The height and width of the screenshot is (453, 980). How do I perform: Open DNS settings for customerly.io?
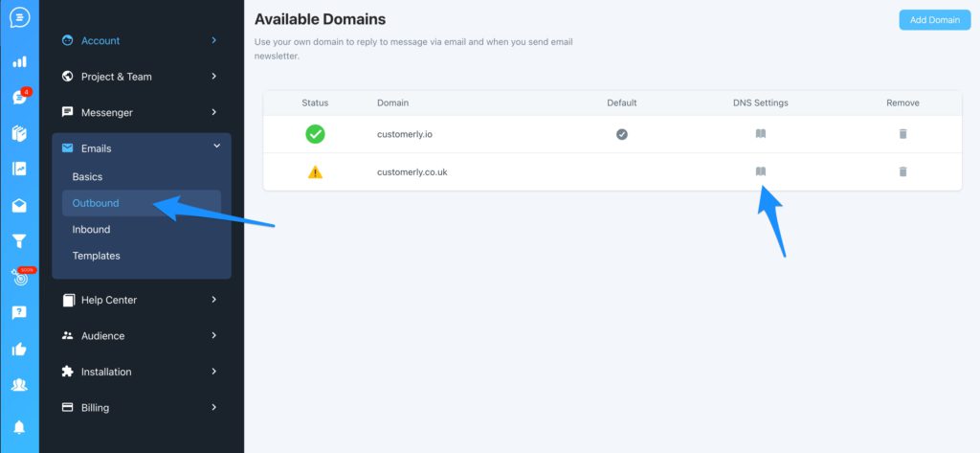tap(761, 134)
